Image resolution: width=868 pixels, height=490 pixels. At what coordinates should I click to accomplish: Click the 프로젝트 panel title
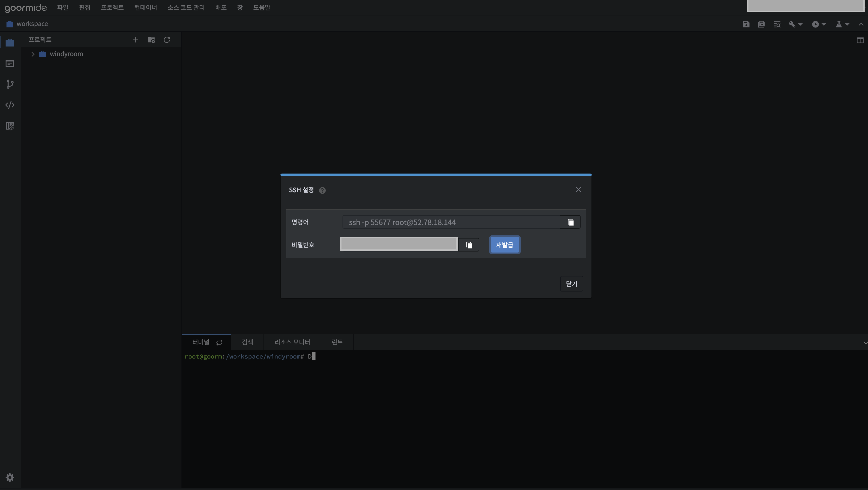click(x=40, y=40)
